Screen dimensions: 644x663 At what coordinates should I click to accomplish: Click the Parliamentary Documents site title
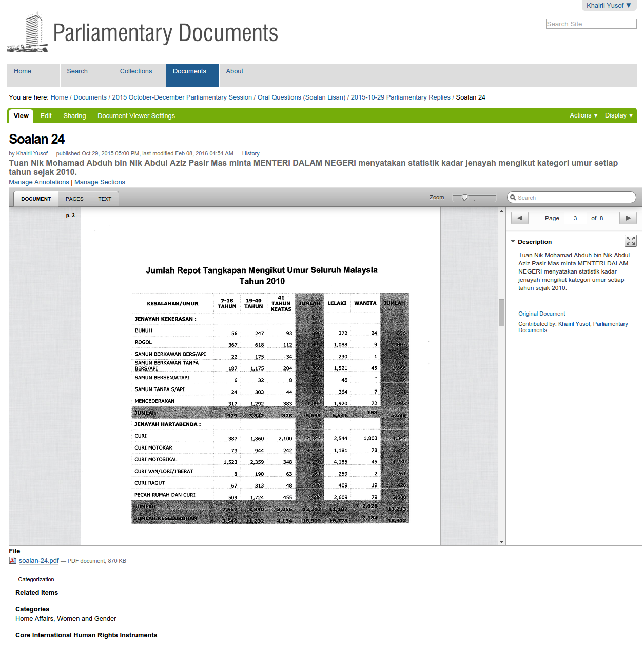[165, 33]
